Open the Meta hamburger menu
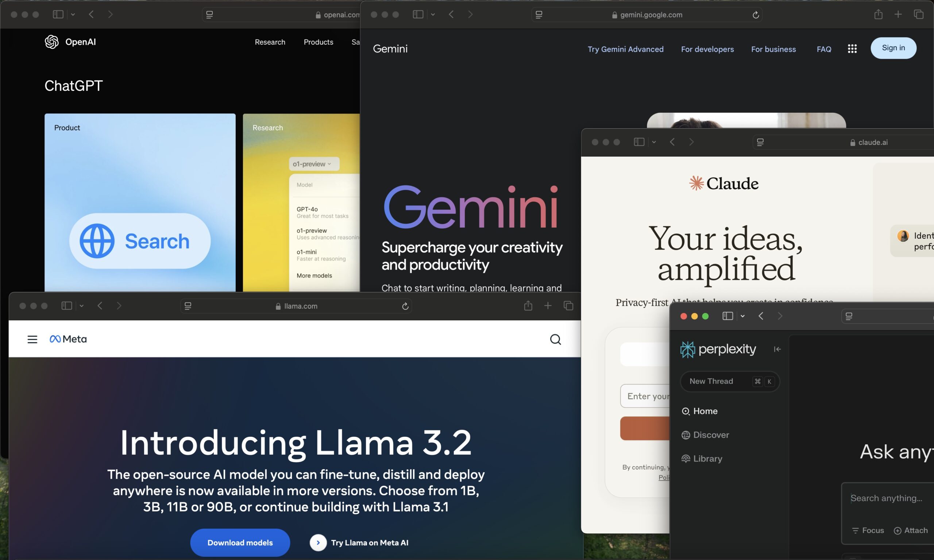934x560 pixels. [x=32, y=339]
